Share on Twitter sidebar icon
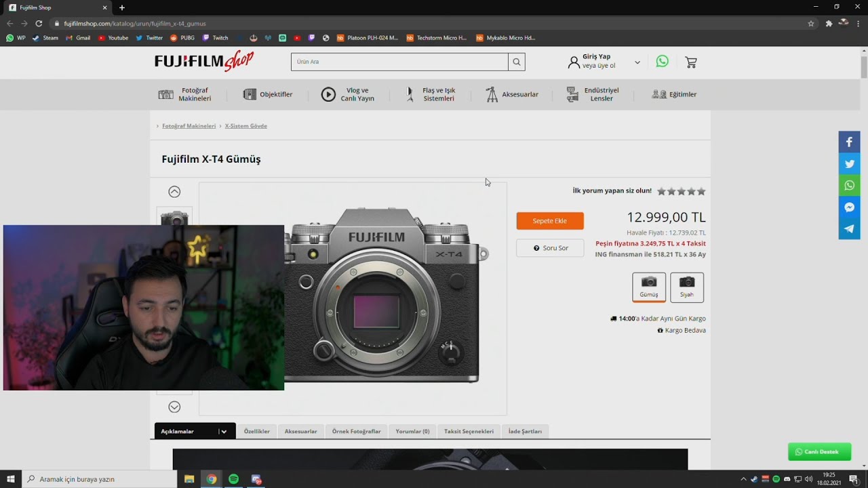Screen dimensions: 868x488 coord(849,164)
